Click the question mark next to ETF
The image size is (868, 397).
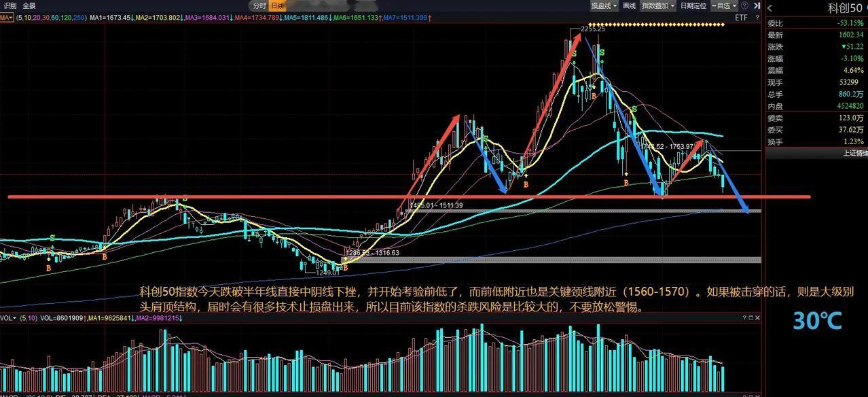(x=757, y=18)
